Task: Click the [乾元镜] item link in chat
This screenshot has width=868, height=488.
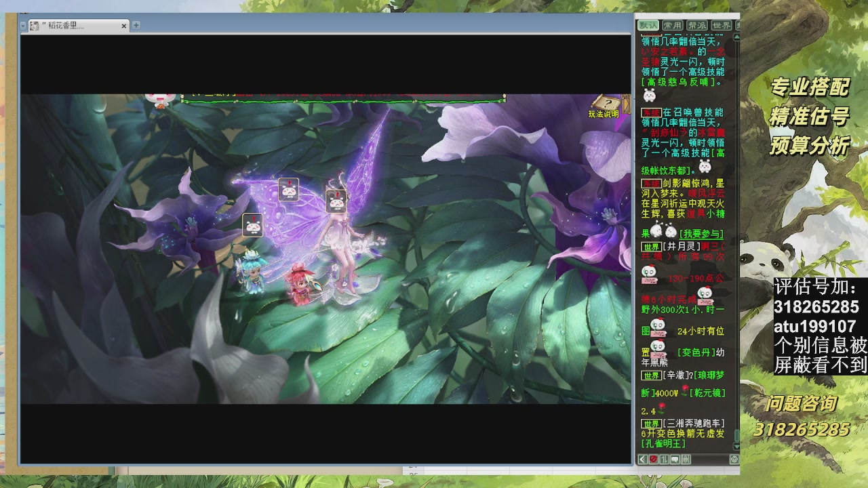Action: (709, 393)
